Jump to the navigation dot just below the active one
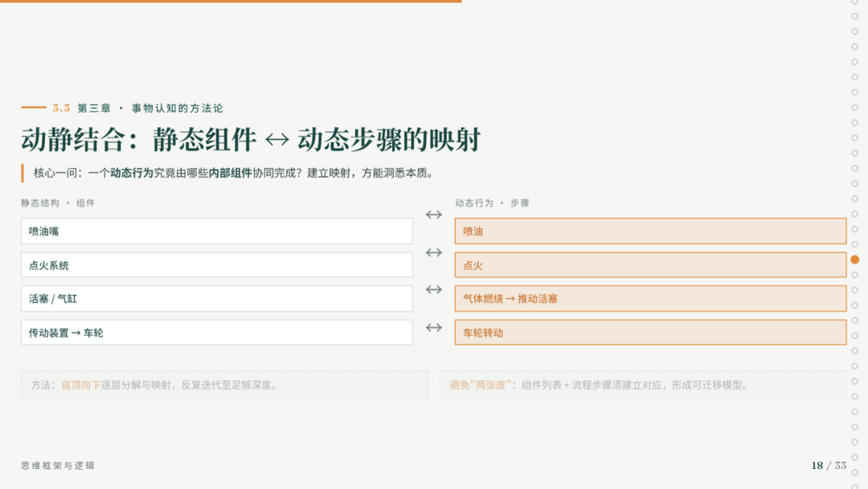Screen dimensions: 868x489 point(854,275)
